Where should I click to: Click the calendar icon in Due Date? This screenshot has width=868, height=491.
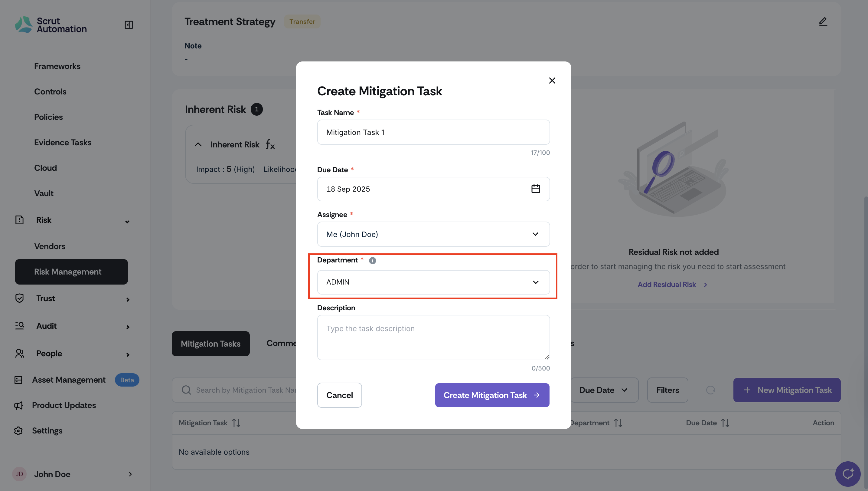535,189
